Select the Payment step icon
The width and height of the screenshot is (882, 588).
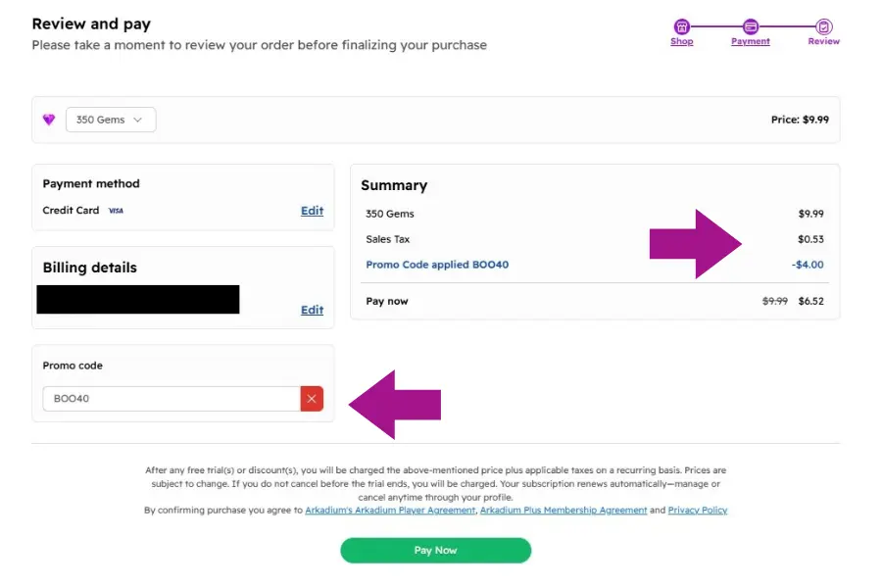pos(751,25)
